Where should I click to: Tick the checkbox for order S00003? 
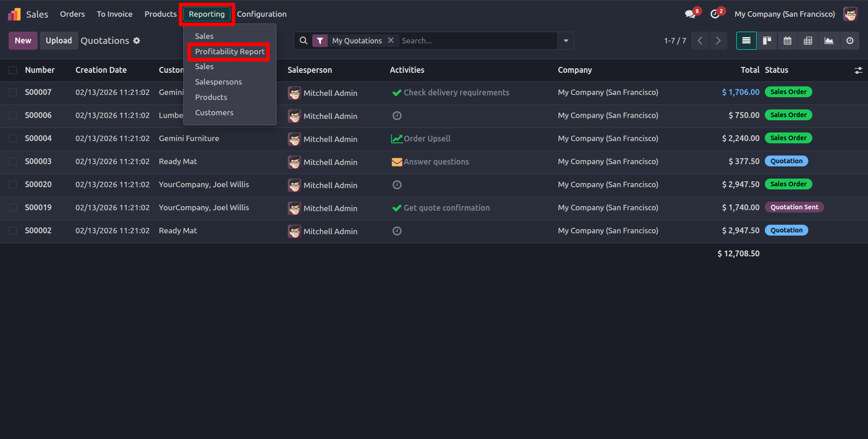[13, 162]
